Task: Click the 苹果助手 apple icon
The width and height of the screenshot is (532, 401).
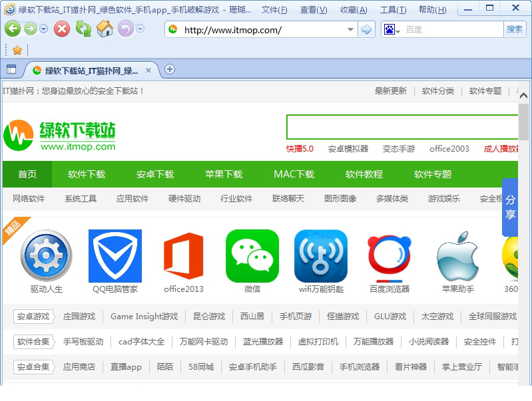Action: click(x=458, y=256)
